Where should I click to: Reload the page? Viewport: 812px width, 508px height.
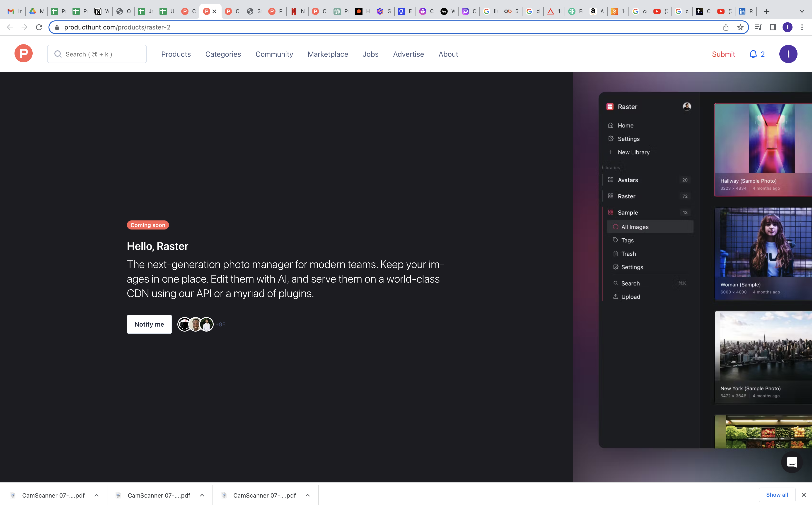39,27
